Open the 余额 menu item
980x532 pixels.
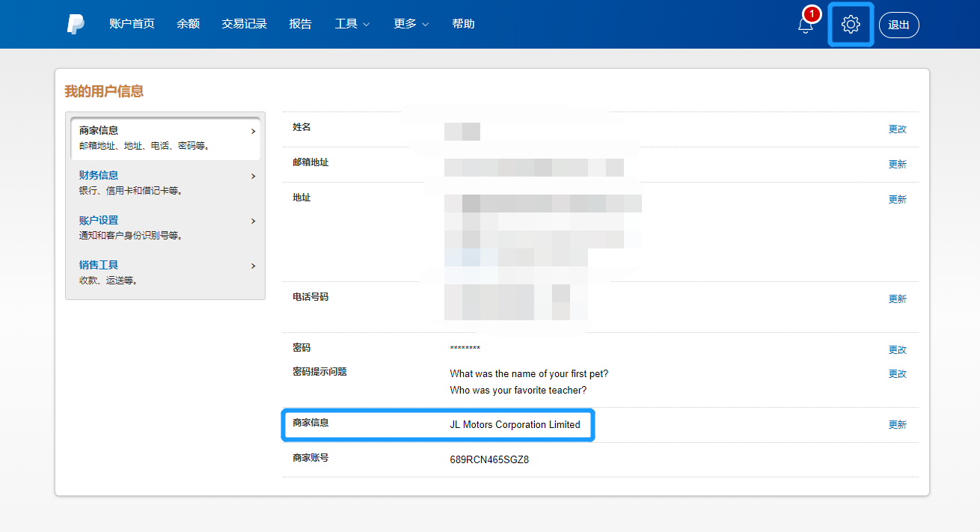pos(189,24)
